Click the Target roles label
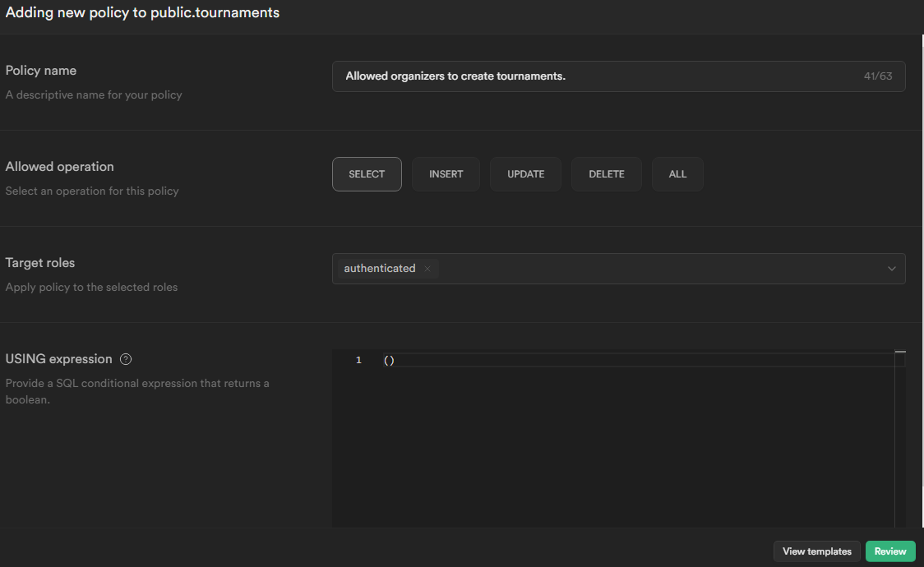 point(40,263)
